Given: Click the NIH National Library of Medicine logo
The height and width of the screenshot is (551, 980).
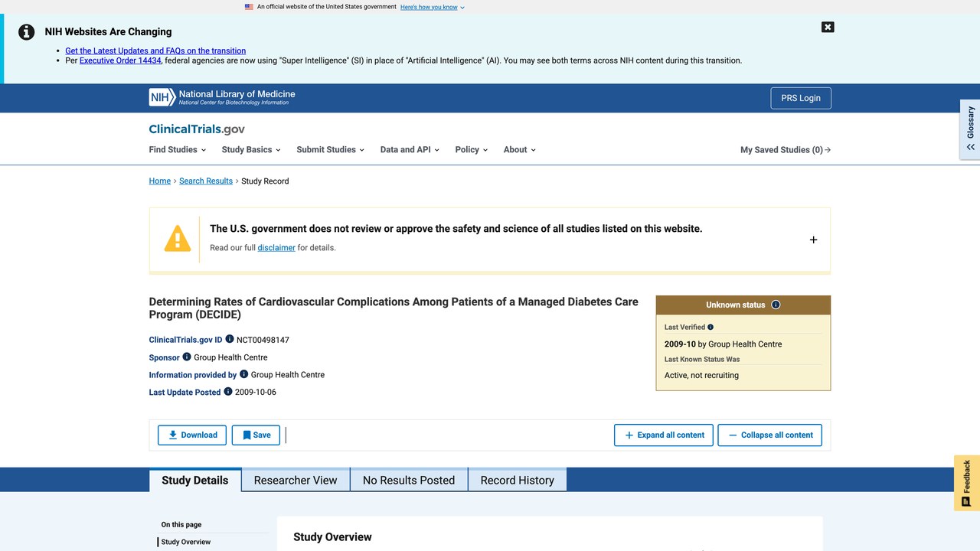Looking at the screenshot, I should point(222,97).
